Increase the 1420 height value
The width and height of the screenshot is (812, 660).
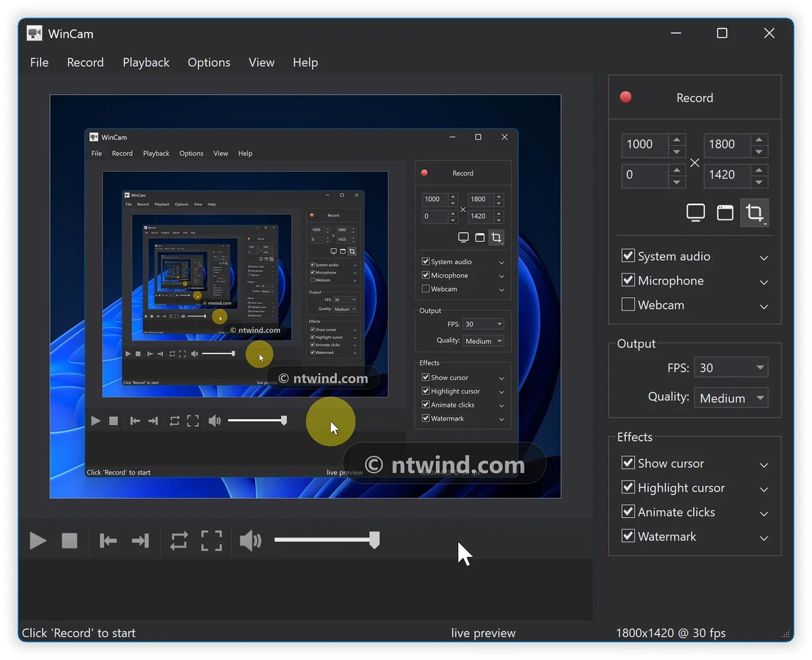[759, 169]
